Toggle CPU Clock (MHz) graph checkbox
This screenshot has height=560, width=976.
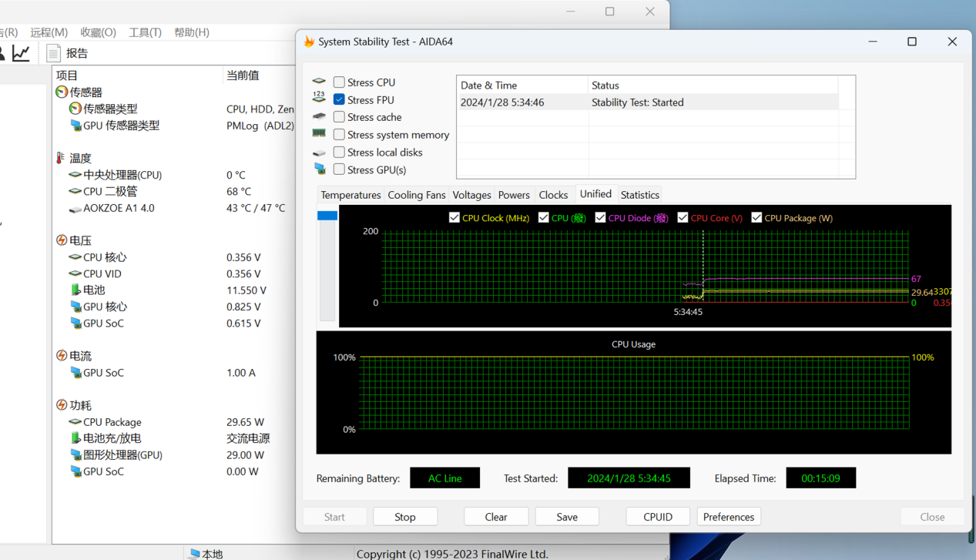coord(454,218)
